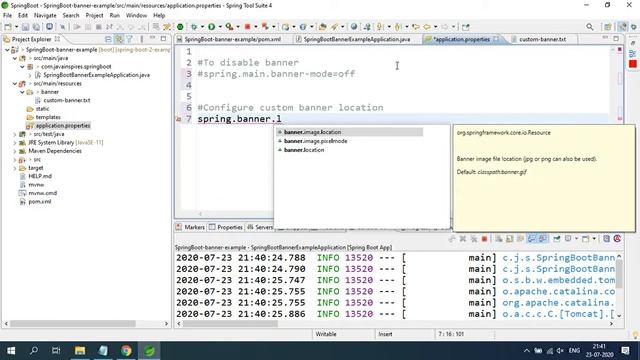
Task: Click the green Run launch icon
Action: coord(211,27)
